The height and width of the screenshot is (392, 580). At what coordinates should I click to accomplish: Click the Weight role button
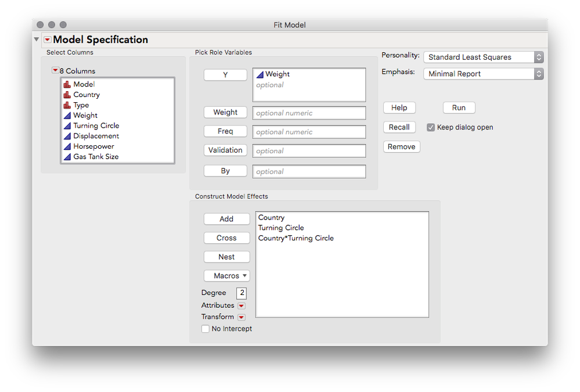point(225,112)
